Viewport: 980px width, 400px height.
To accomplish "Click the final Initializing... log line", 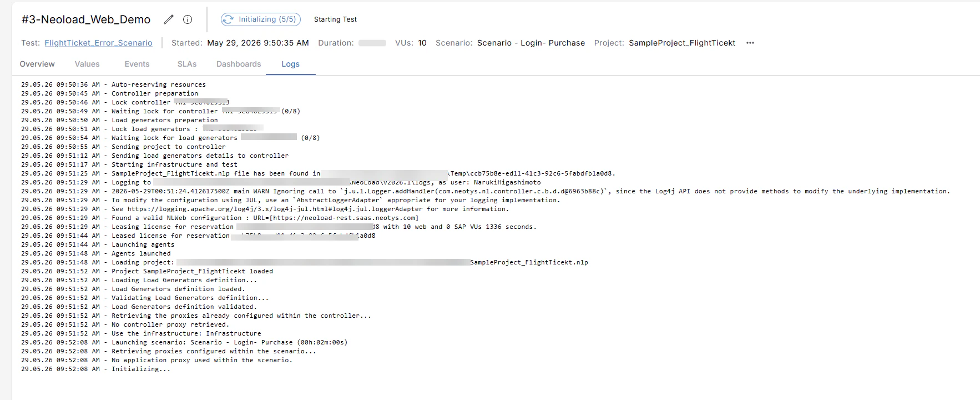I will point(96,369).
